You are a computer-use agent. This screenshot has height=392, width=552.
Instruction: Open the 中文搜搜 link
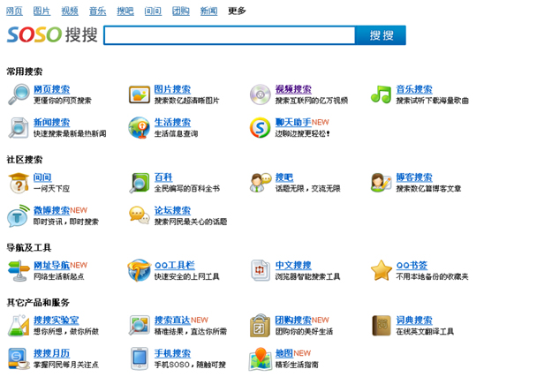tap(293, 266)
